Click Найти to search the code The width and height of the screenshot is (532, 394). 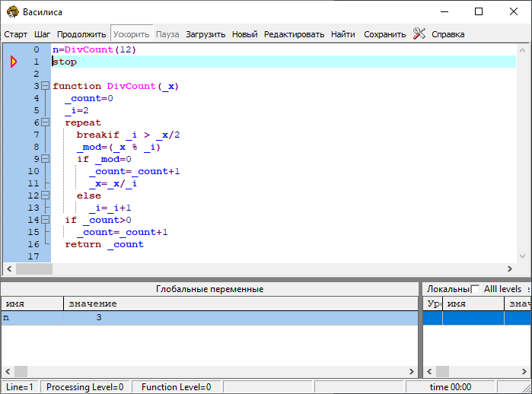pyautogui.click(x=342, y=34)
